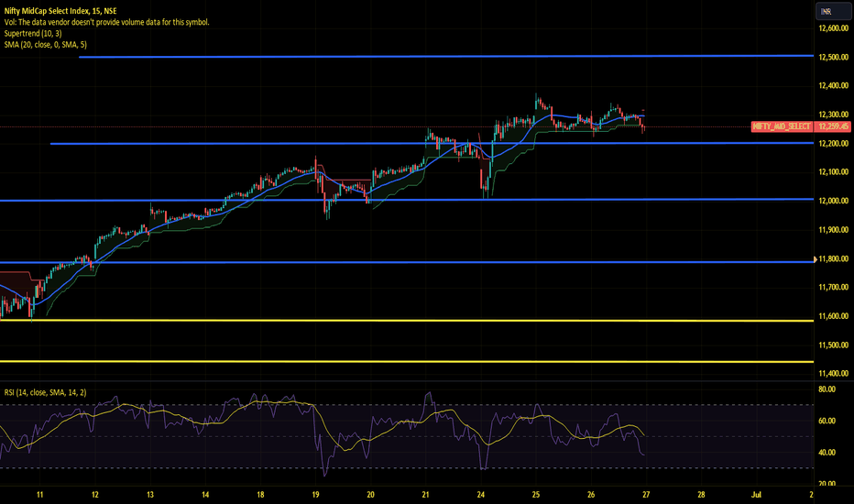This screenshot has height=504, width=854.
Task: Click the 12,259.45 current price label
Action: coord(833,126)
